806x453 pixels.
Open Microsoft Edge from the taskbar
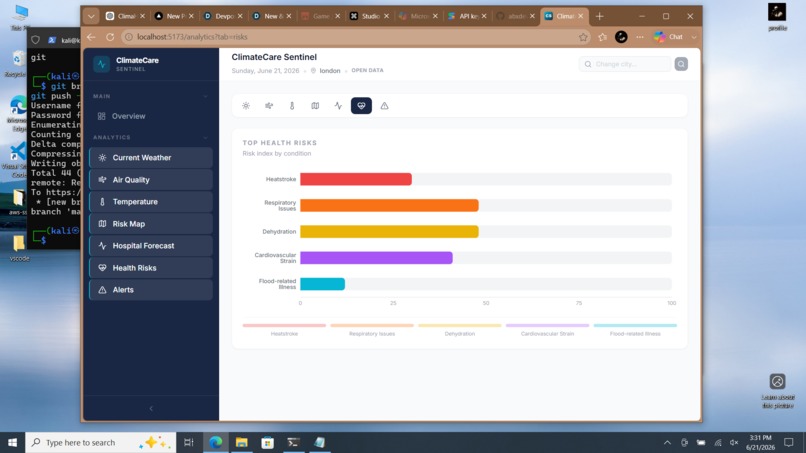click(x=216, y=442)
